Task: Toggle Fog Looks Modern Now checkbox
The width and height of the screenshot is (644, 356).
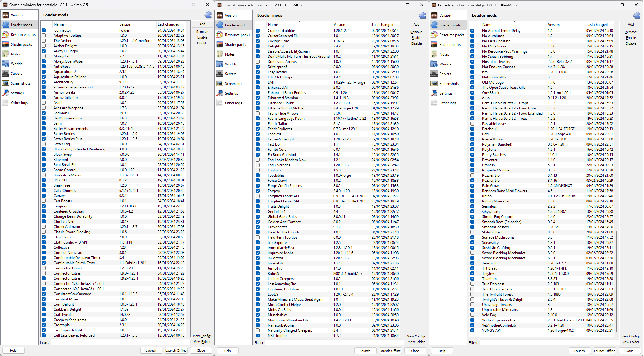Action: click(x=258, y=160)
